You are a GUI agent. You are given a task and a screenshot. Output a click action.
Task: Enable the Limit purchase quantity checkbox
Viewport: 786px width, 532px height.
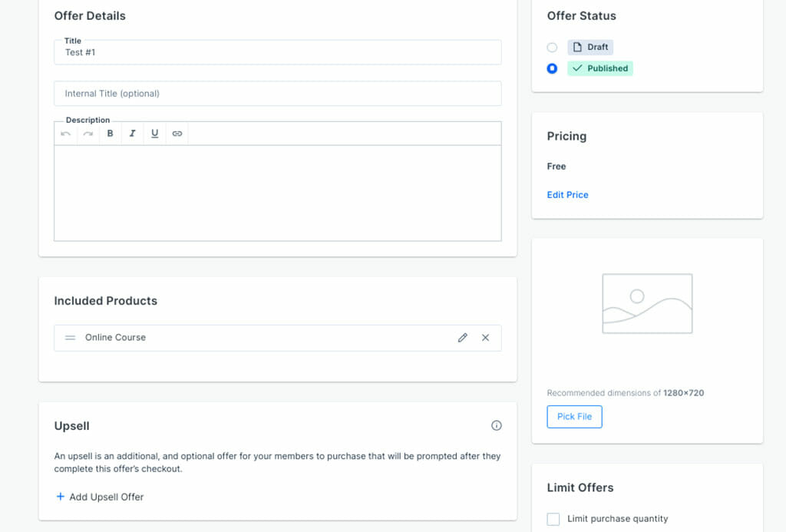(x=553, y=519)
